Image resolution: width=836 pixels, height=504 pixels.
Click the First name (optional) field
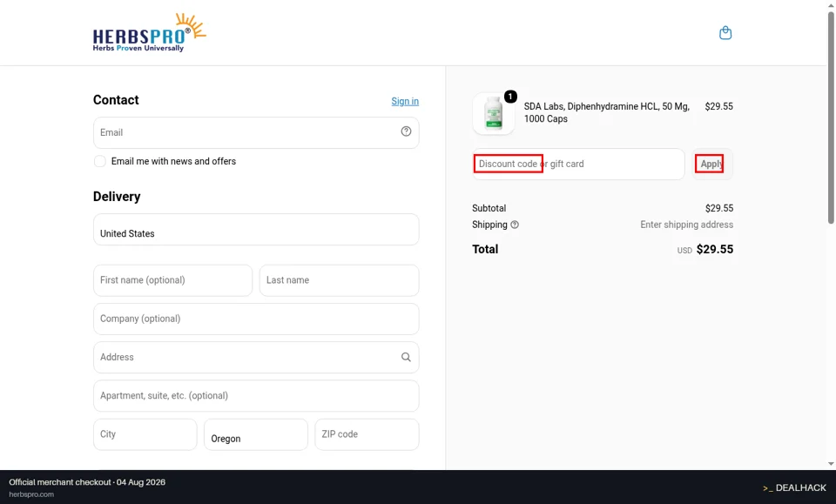coord(172,280)
